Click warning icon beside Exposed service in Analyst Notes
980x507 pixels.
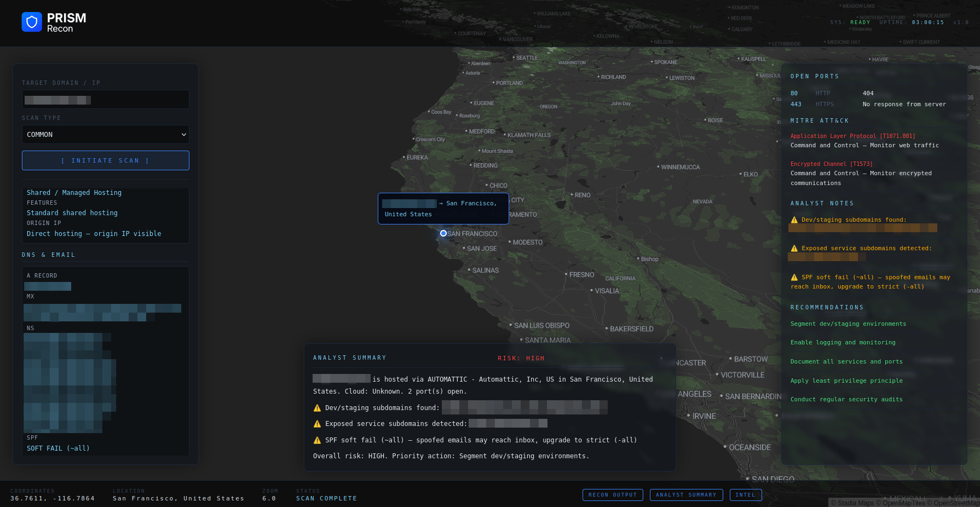pyautogui.click(x=794, y=249)
